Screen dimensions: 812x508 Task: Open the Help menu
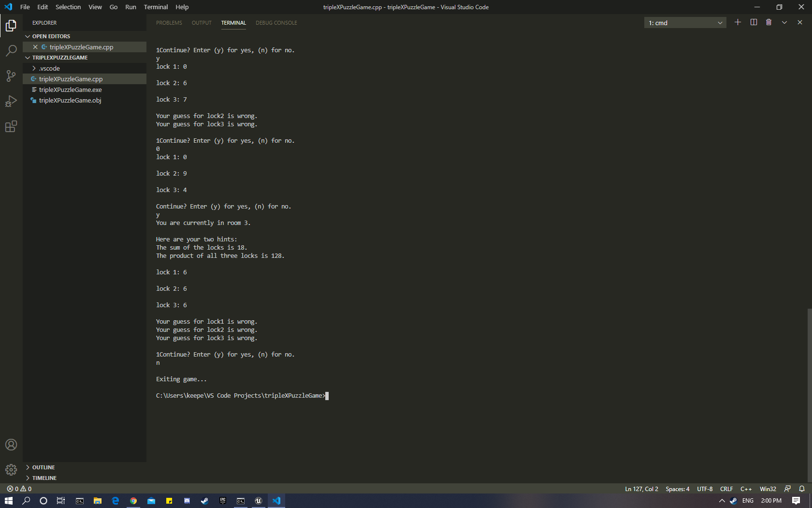182,7
